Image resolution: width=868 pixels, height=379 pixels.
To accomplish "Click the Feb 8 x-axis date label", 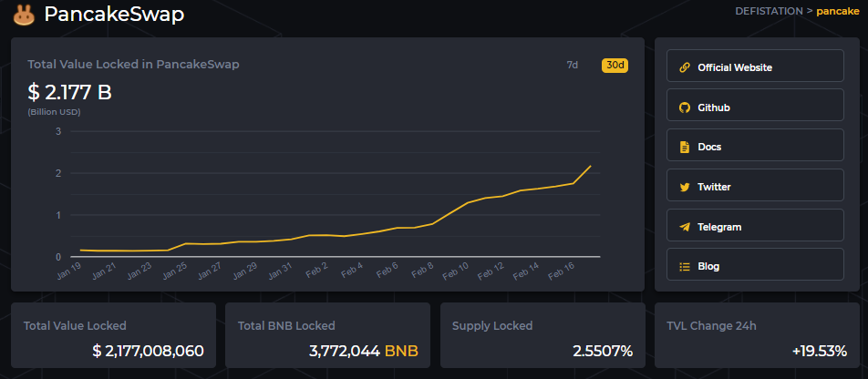I will (423, 270).
